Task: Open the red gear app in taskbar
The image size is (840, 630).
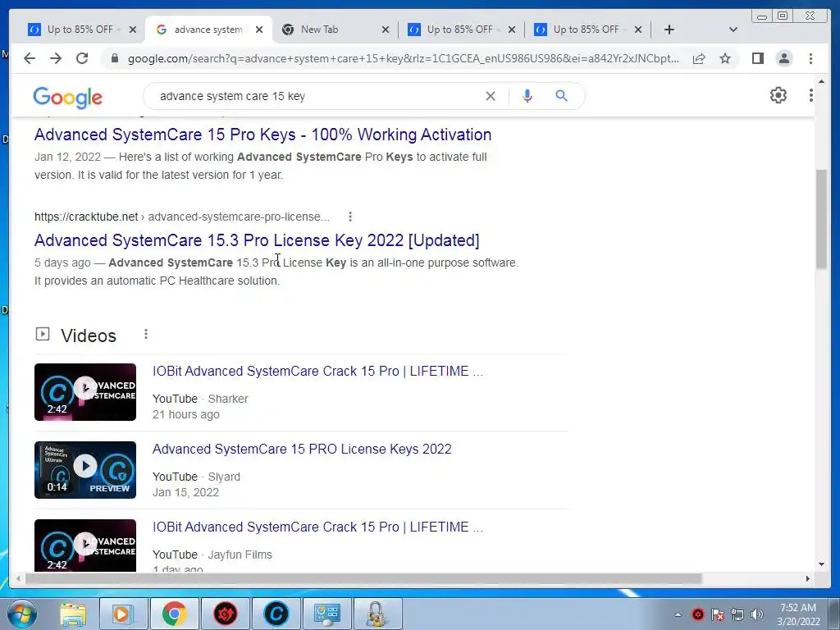Action: point(226,614)
